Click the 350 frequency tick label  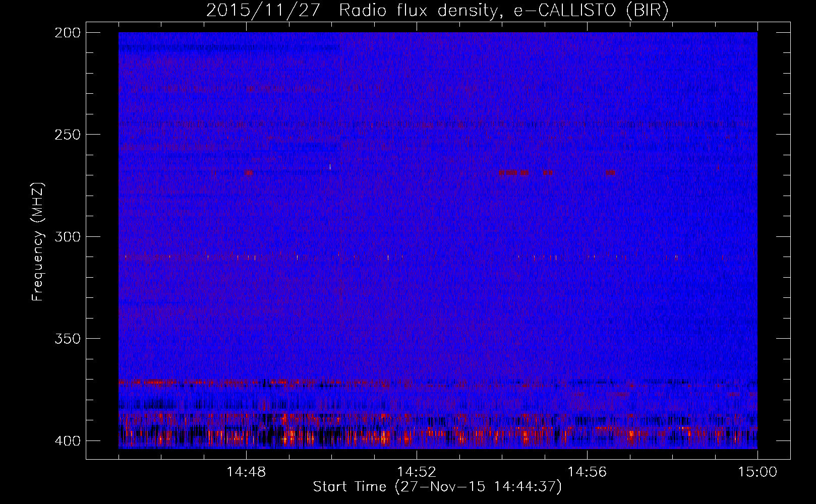click(x=68, y=339)
